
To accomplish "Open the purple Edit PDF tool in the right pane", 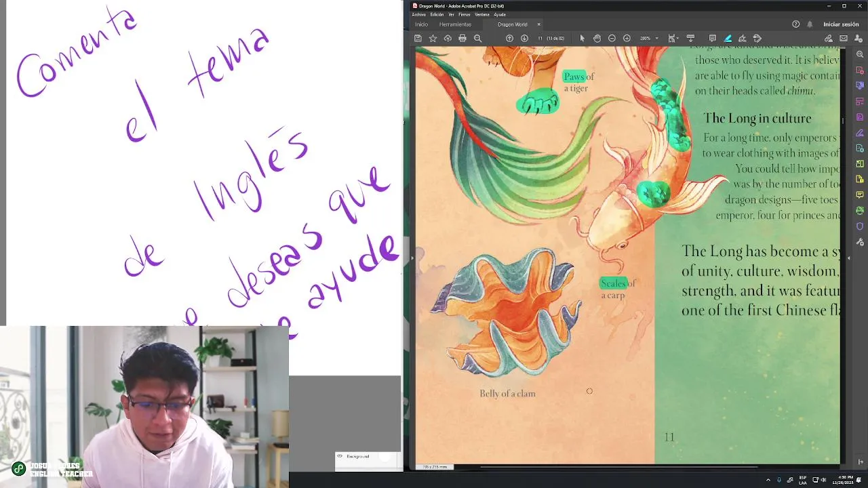I will tap(860, 117).
